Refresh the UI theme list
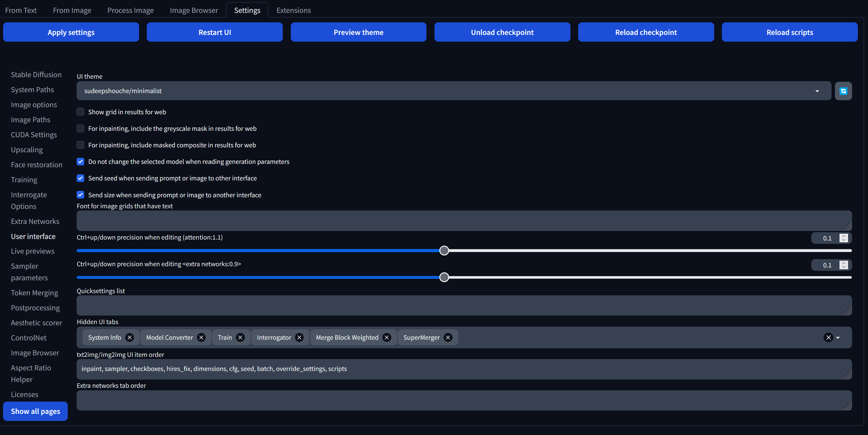Viewport: 868px width, 435px height. pos(843,91)
